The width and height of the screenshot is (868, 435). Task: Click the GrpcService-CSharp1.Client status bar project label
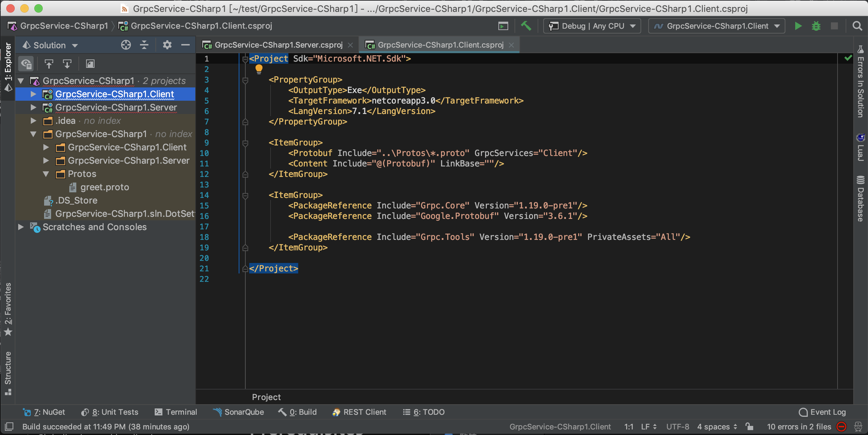[560, 427]
